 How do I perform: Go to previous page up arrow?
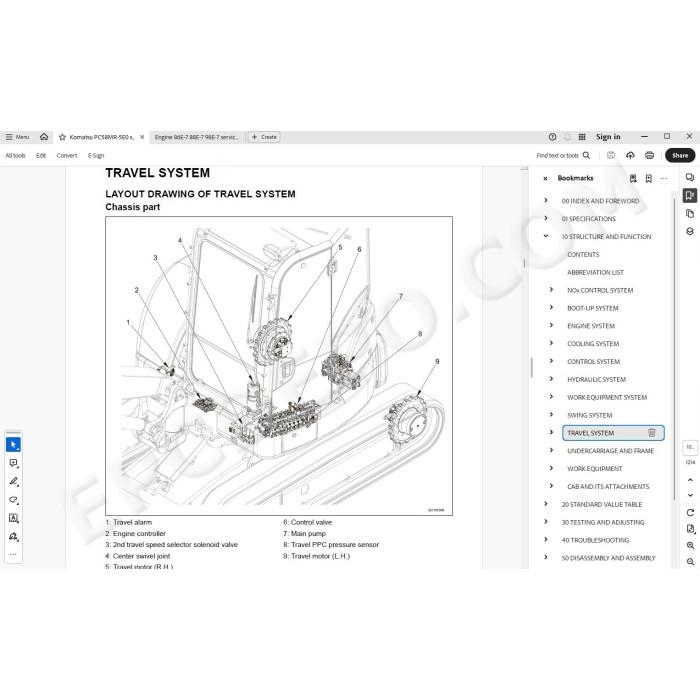pos(690,480)
